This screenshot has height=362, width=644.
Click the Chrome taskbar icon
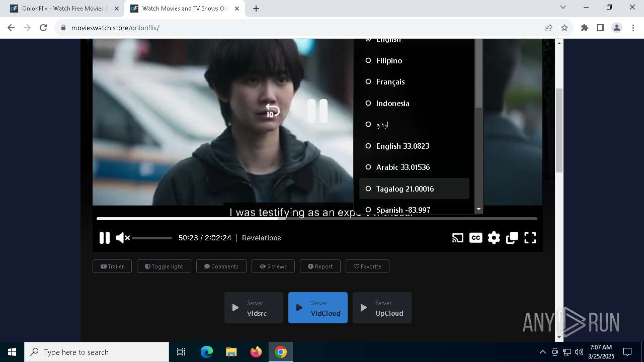(x=281, y=352)
